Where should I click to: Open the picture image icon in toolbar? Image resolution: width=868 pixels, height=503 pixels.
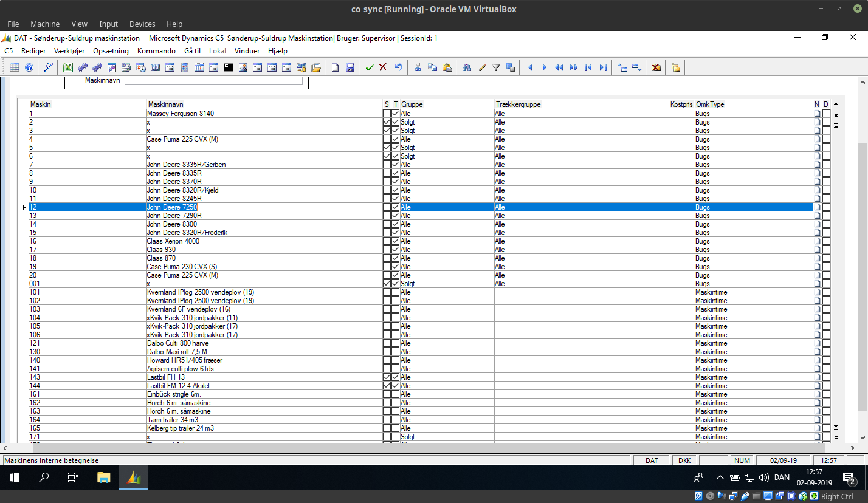[243, 67]
